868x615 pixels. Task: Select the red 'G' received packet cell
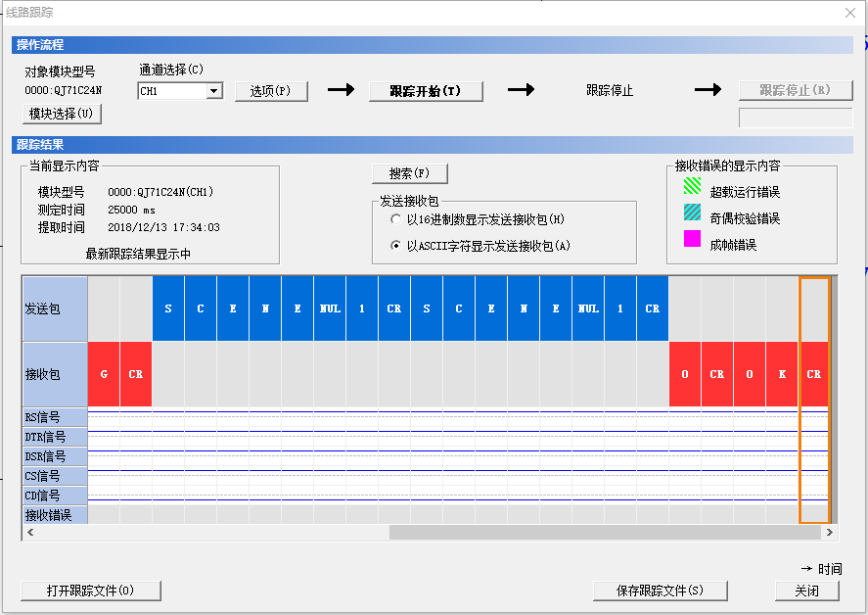[104, 374]
